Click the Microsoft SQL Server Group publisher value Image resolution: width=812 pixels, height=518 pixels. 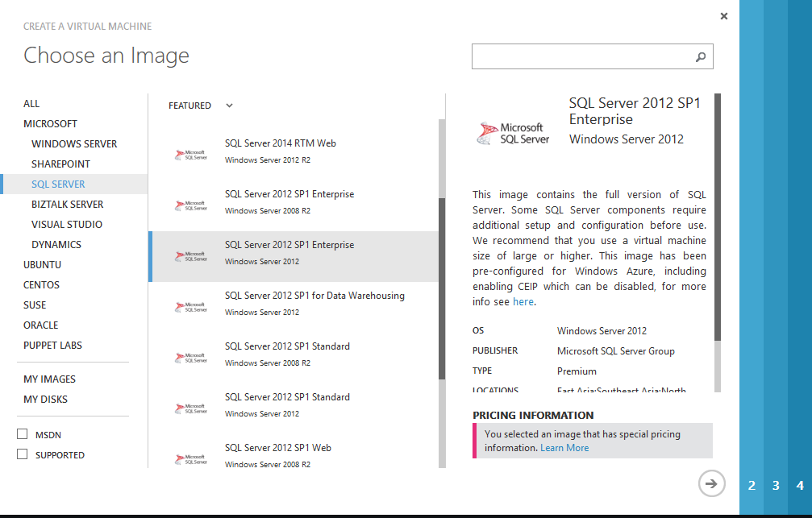pos(616,351)
